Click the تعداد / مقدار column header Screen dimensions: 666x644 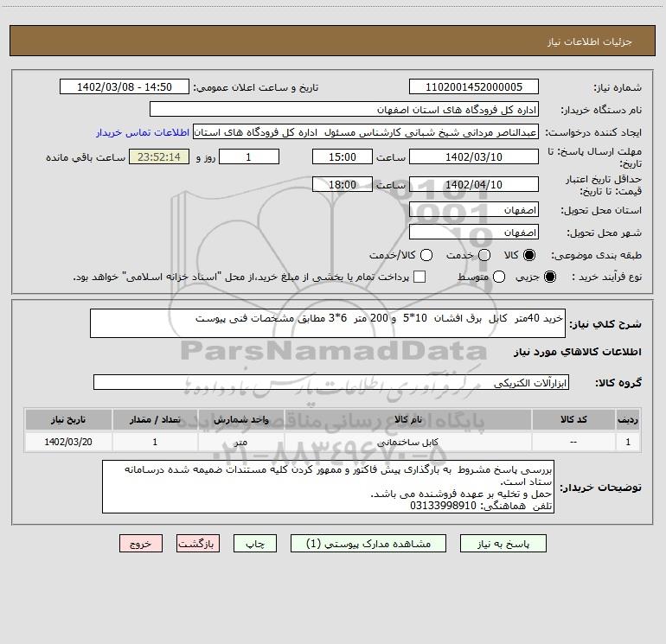155,419
